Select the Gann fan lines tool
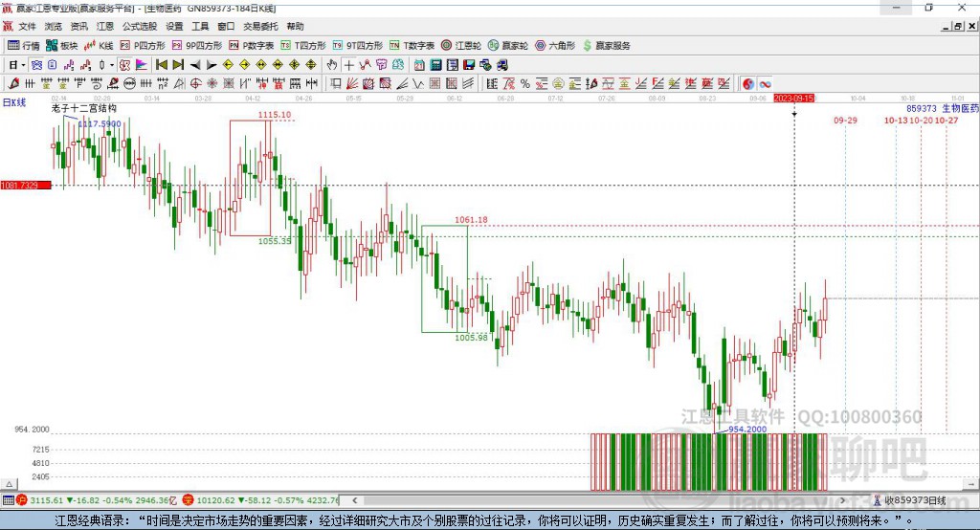The height and width of the screenshot is (530, 980). (352, 84)
